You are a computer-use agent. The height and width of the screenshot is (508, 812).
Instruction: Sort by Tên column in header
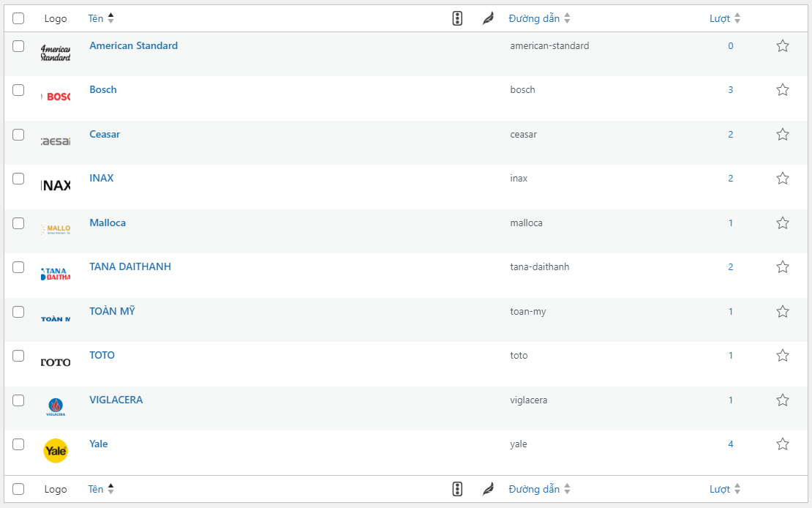tap(101, 18)
